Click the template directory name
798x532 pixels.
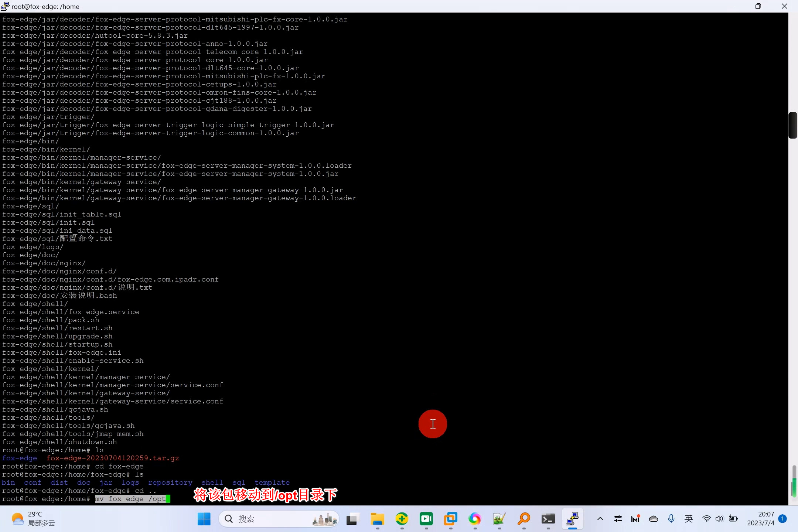(x=272, y=482)
